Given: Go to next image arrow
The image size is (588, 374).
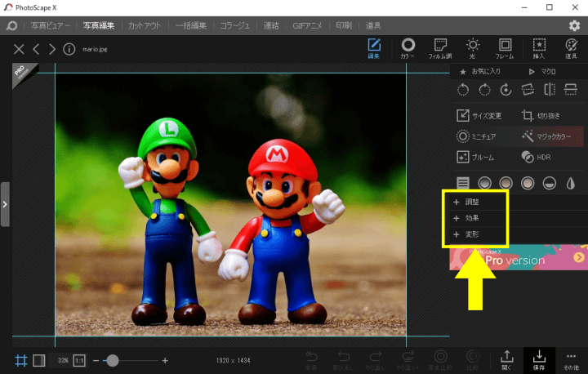Looking at the screenshot, I should pyautogui.click(x=52, y=49).
